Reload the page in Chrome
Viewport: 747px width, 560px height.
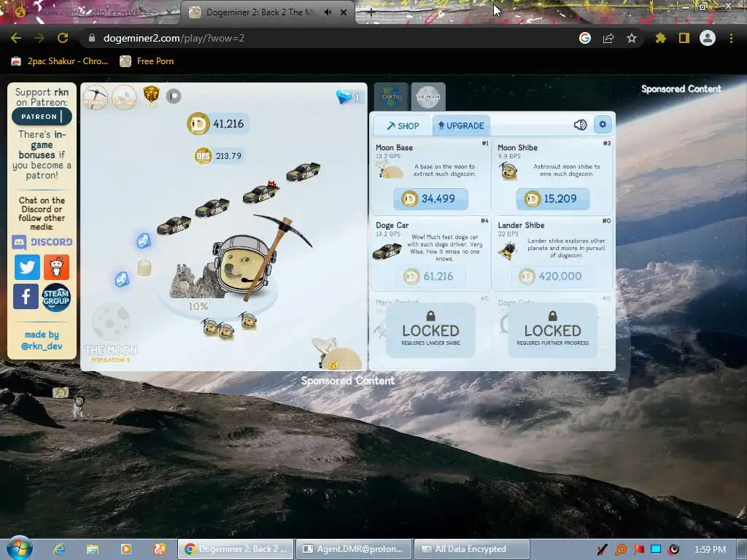click(63, 38)
